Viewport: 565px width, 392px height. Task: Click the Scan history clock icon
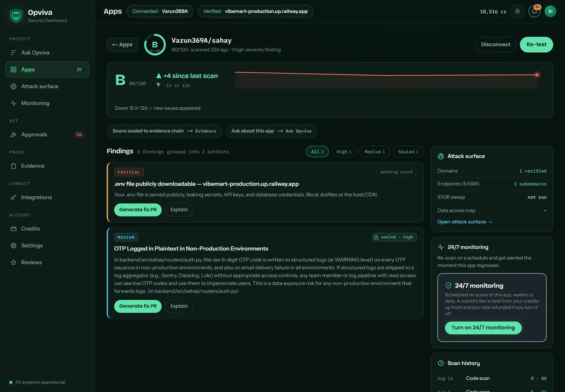[x=441, y=363]
